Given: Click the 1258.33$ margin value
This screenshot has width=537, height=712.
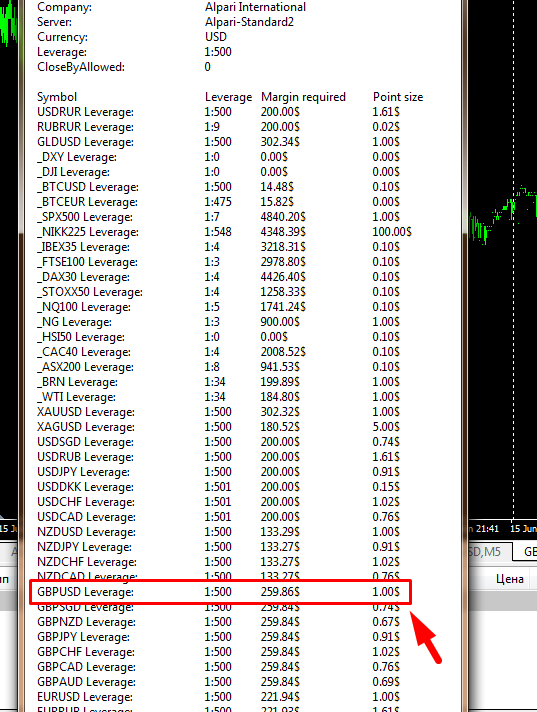Looking at the screenshot, I should (283, 292).
